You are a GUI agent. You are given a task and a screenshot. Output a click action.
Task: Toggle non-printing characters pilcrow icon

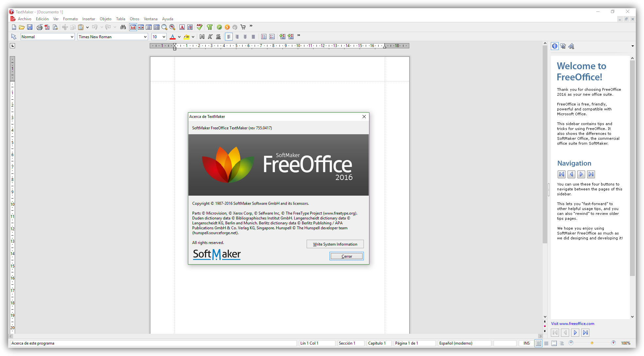tap(210, 27)
